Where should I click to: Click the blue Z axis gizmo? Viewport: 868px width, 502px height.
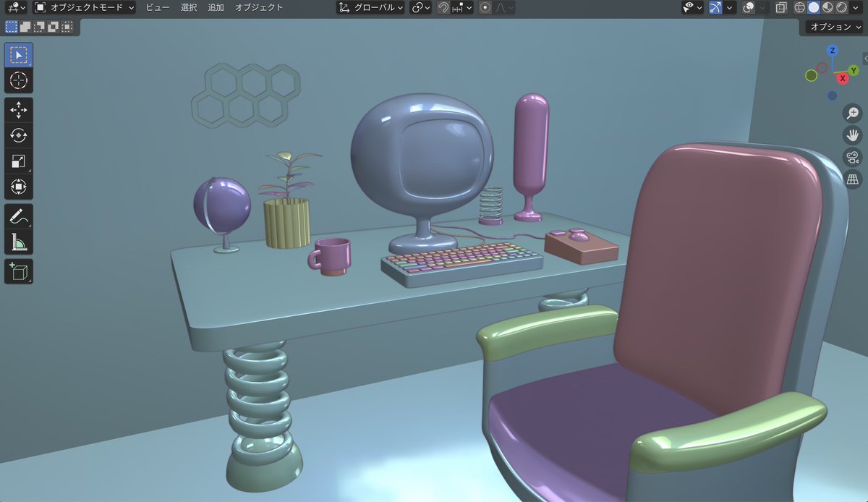(833, 51)
